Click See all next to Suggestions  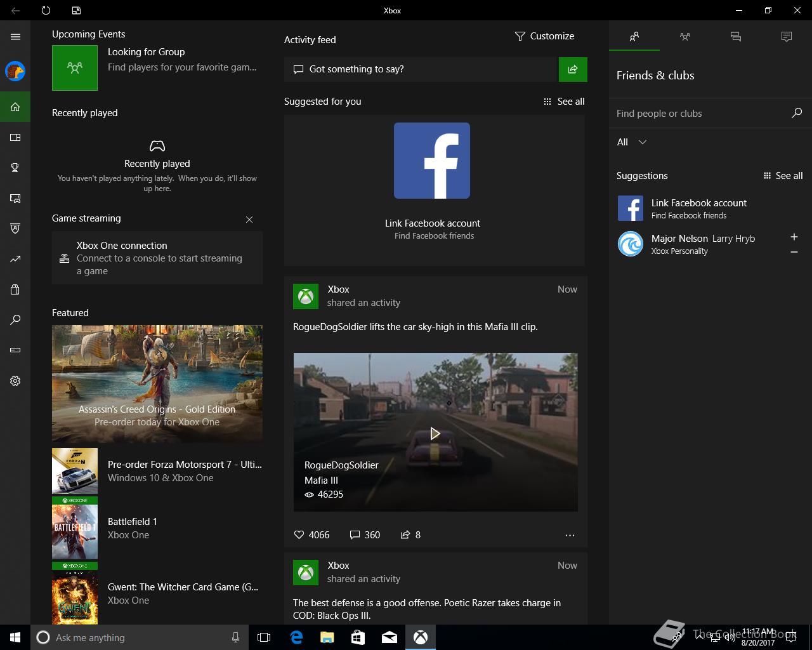click(783, 176)
